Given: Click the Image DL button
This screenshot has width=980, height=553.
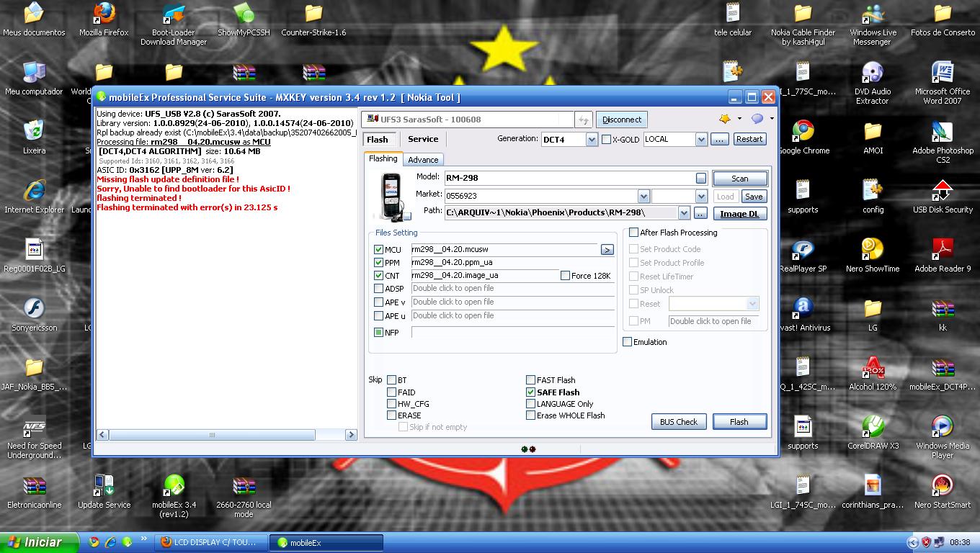Looking at the screenshot, I should (740, 214).
